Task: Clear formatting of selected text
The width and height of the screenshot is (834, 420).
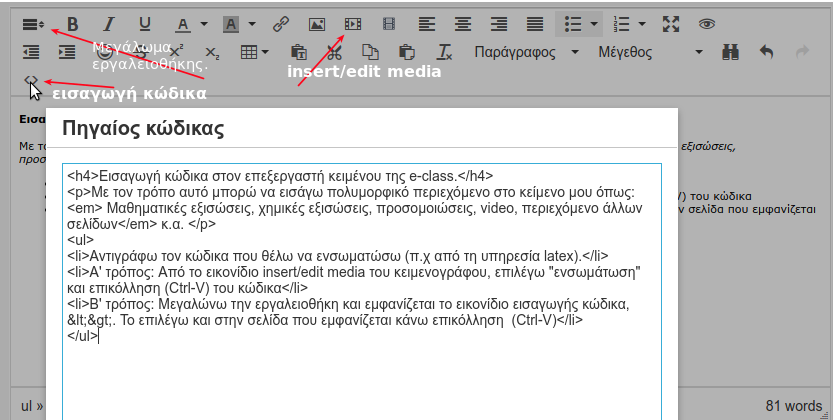Action: point(444,52)
